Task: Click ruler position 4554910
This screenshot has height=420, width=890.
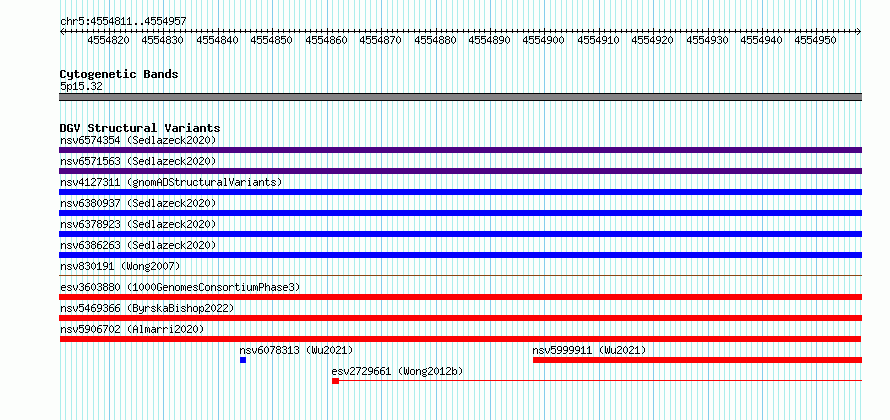Action: click(x=598, y=40)
